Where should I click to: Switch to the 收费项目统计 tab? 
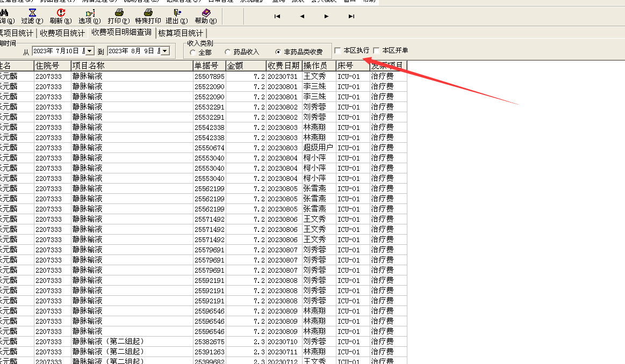62,33
